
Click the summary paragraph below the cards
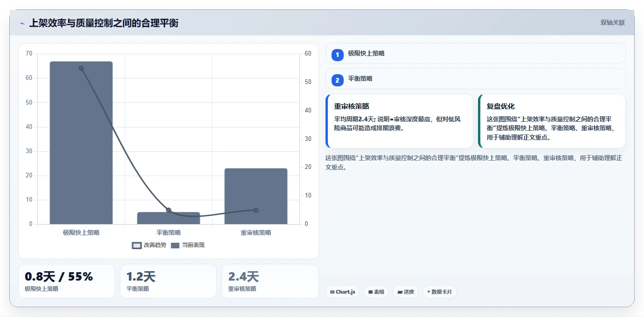pos(474,162)
